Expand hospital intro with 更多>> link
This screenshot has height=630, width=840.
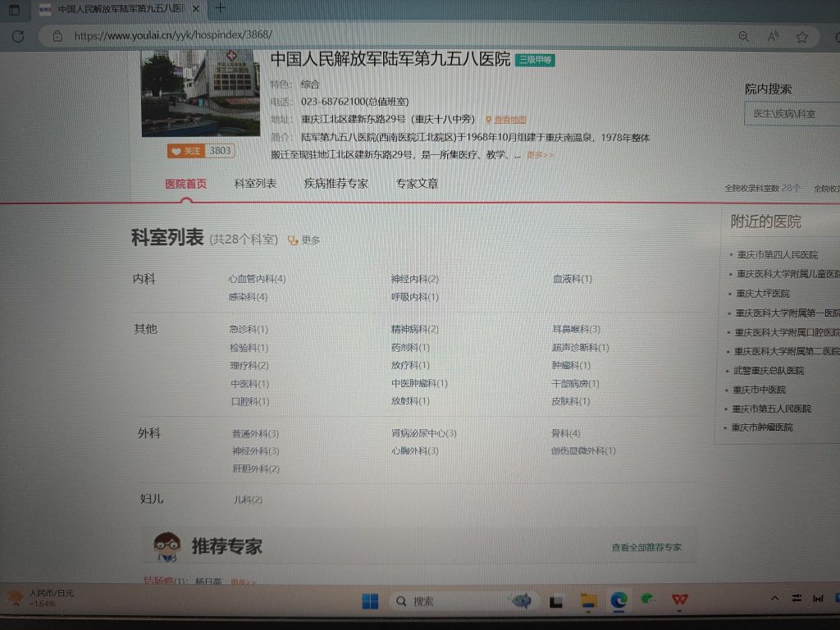(540, 155)
